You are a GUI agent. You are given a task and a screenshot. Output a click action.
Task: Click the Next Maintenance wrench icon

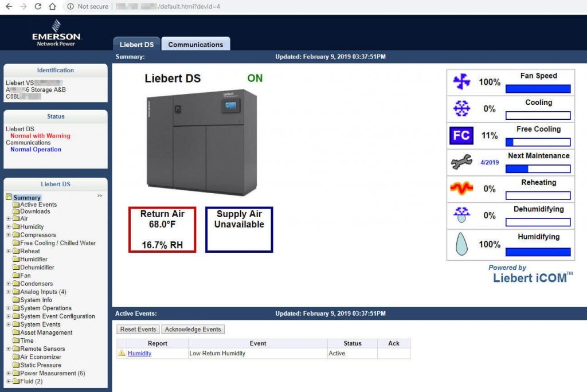[461, 162]
